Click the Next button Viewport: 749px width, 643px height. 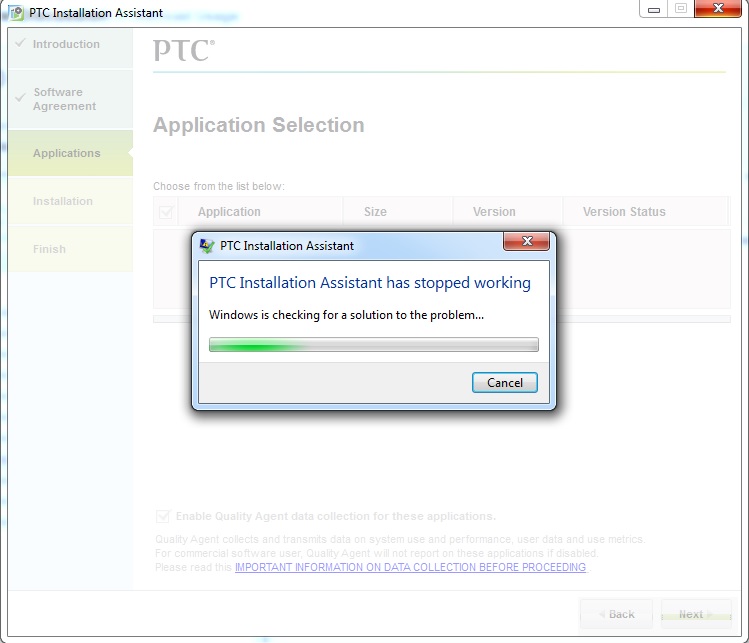(x=696, y=614)
